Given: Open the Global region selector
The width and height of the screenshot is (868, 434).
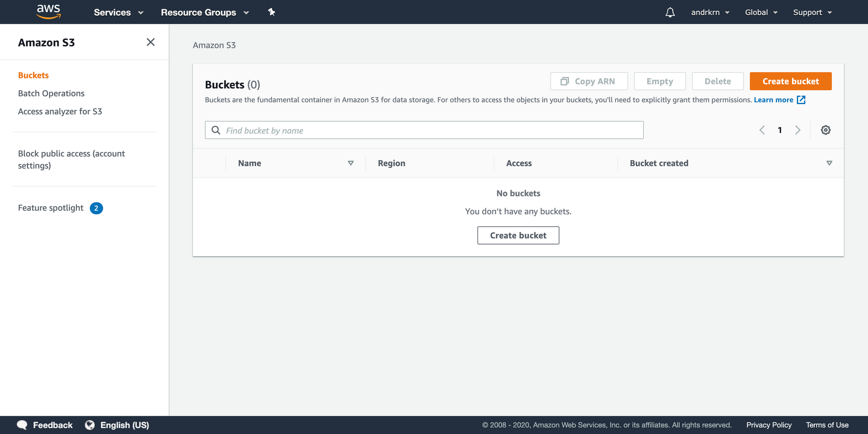Looking at the screenshot, I should click(761, 12).
